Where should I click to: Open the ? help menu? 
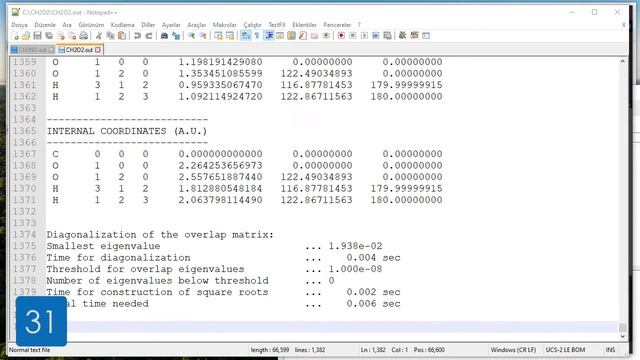point(359,25)
